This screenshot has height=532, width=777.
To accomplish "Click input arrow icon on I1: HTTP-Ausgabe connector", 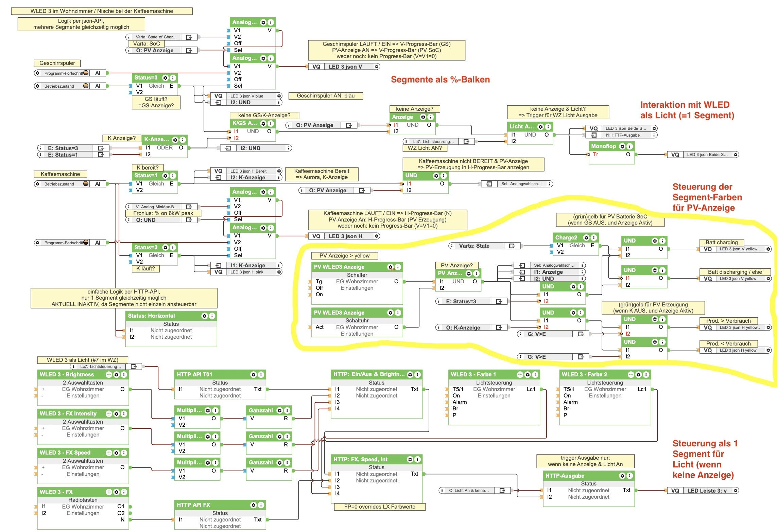I will point(593,135).
